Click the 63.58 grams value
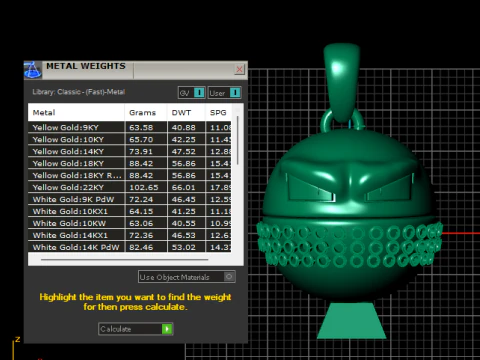 (141, 128)
